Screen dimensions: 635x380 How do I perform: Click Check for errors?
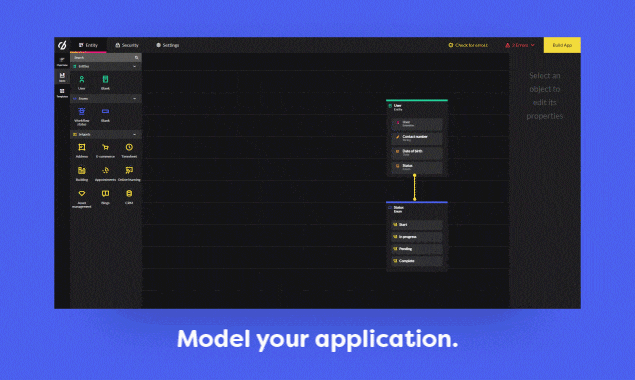[x=468, y=45]
